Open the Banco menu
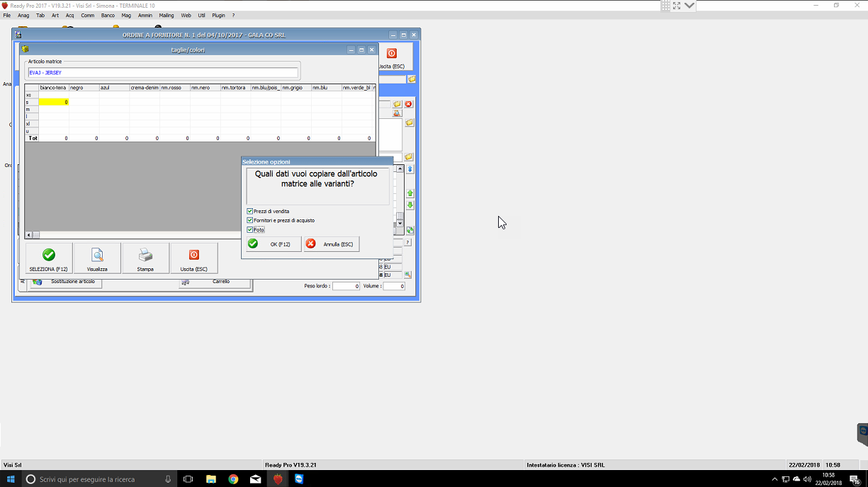 [108, 15]
